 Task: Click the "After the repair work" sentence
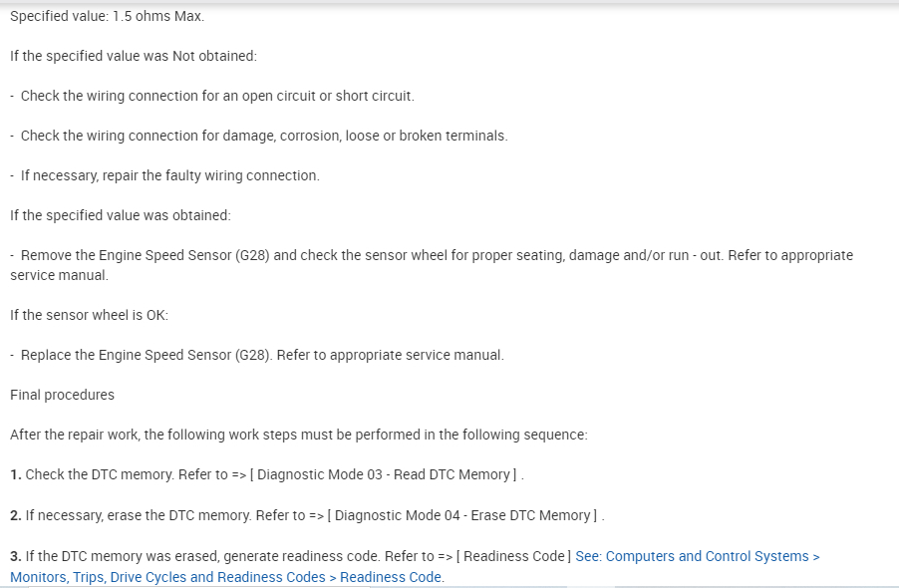[299, 435]
